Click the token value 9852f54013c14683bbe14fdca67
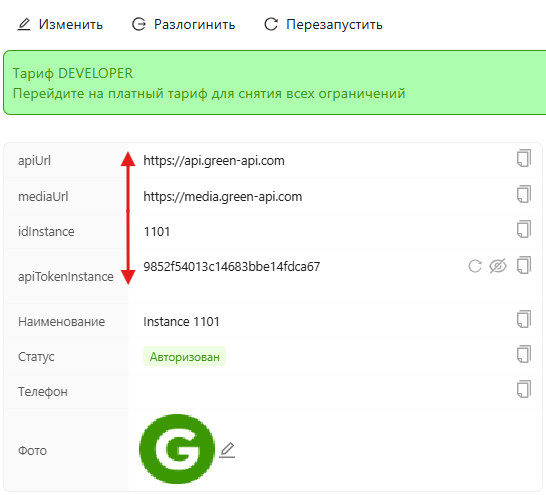The width and height of the screenshot is (546, 495). pos(232,267)
